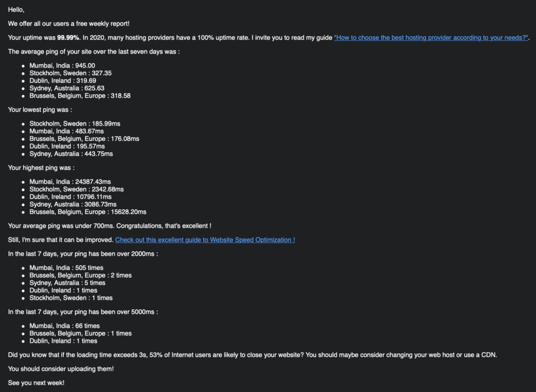Open the Website Speed Optimization guide link
The width and height of the screenshot is (536, 392).
[x=205, y=240]
